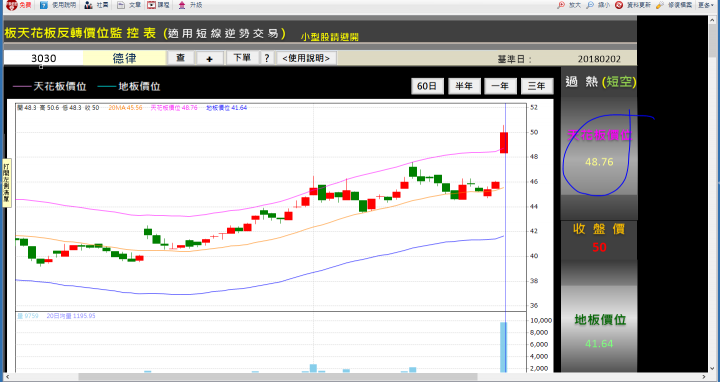The width and height of the screenshot is (720, 382).
Task: Click the 收盤價 label
Action: 599,229
